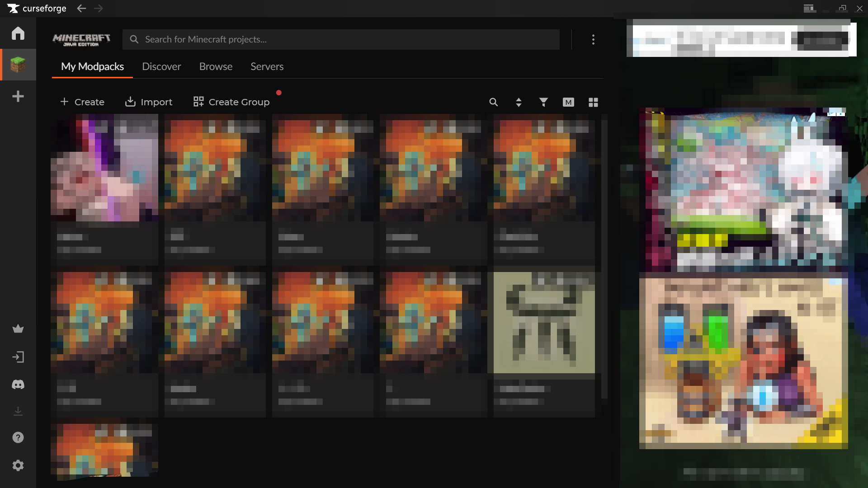Switch to the Discover tab
Image resolution: width=868 pixels, height=488 pixels.
pyautogui.click(x=161, y=66)
